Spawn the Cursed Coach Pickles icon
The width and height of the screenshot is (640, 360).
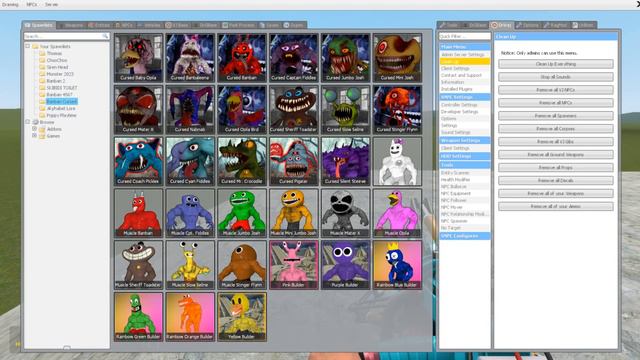click(x=138, y=161)
